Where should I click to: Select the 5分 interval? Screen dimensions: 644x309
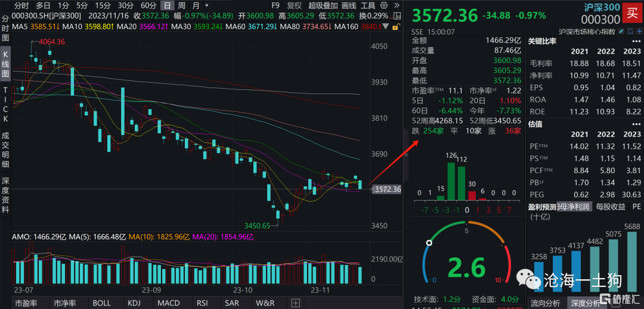click(x=82, y=5)
